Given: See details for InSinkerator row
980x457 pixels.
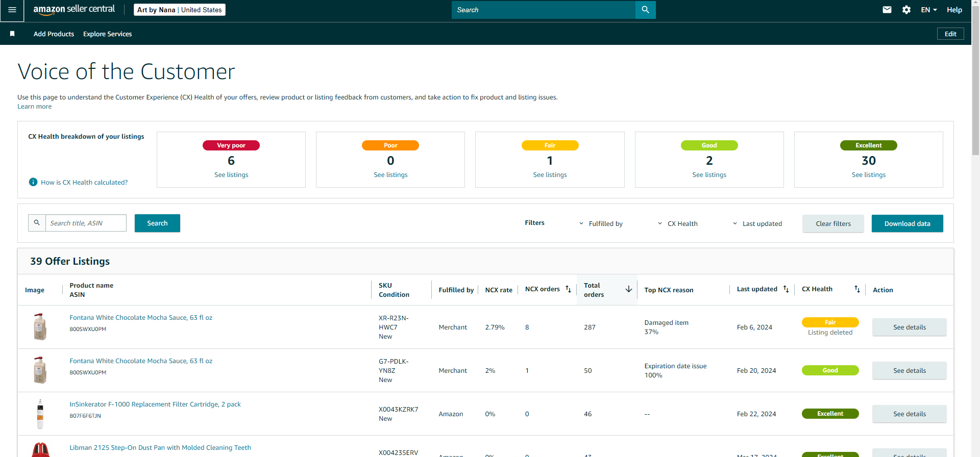Looking at the screenshot, I should click(x=909, y=414).
